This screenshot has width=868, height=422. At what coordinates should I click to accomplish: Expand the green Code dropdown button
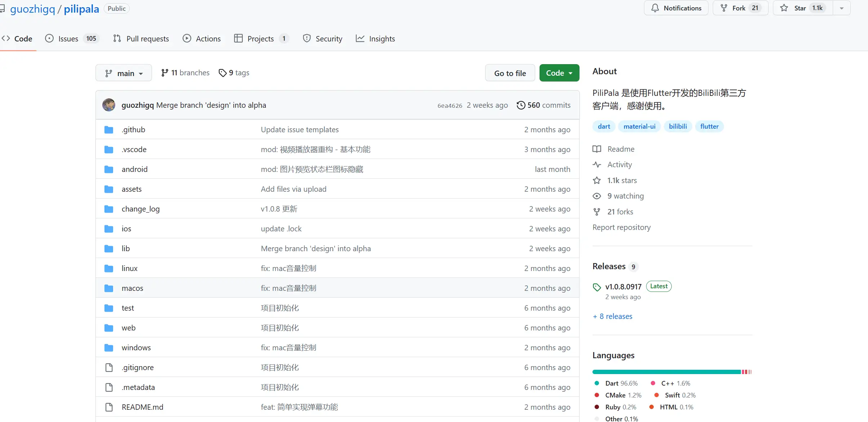tap(559, 73)
